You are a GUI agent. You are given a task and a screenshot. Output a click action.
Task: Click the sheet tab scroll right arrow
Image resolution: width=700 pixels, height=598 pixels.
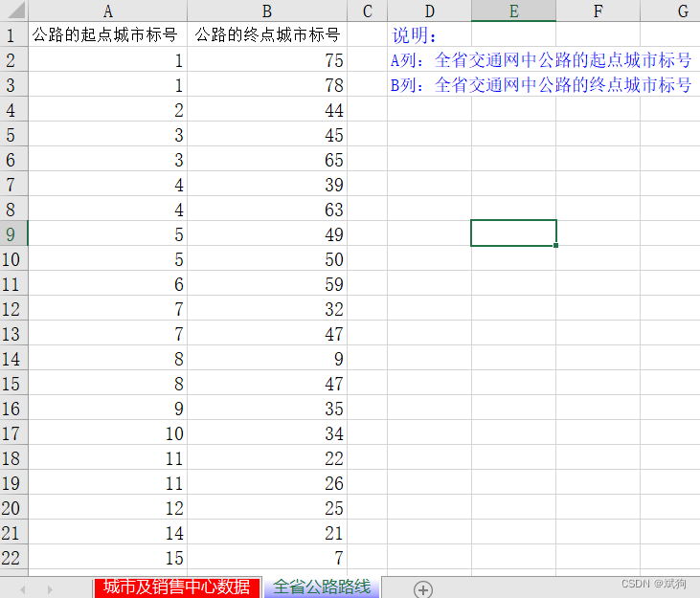tap(50, 589)
